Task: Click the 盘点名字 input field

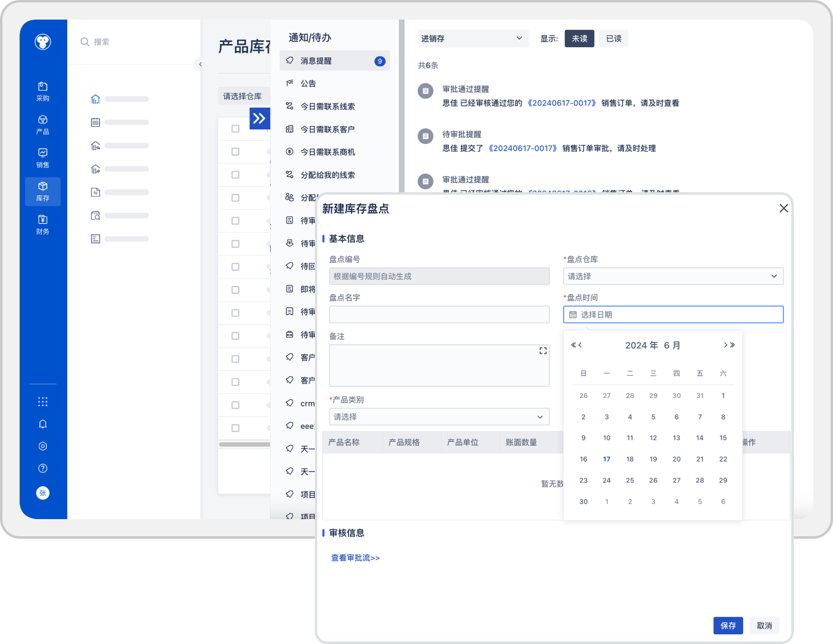Action: (439, 315)
